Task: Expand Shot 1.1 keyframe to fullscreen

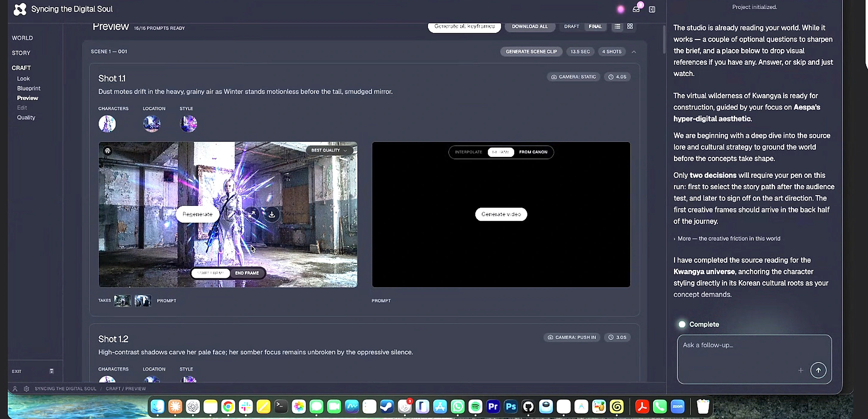Action: 252,214
